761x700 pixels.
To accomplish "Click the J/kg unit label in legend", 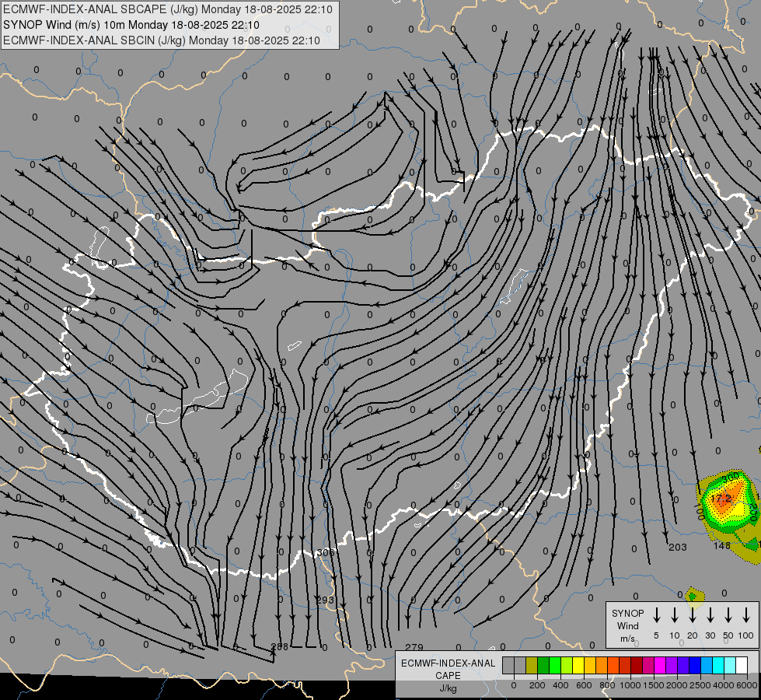I will [448, 688].
